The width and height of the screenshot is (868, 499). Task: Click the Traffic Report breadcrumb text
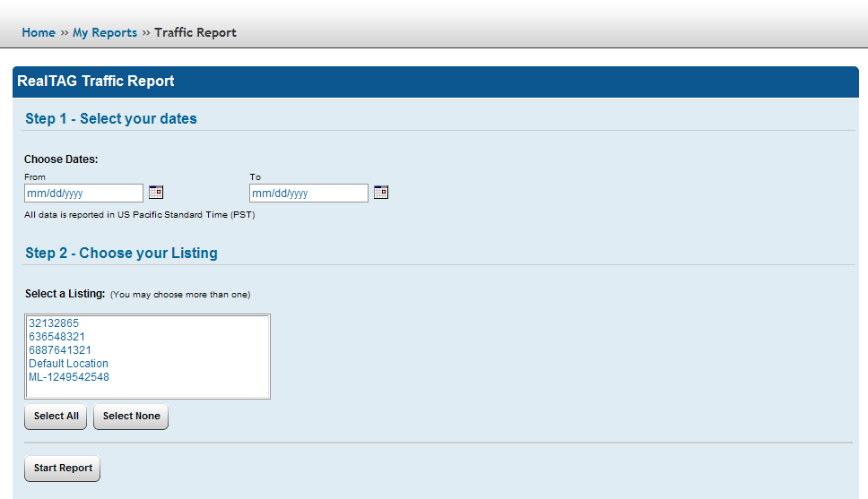[195, 32]
